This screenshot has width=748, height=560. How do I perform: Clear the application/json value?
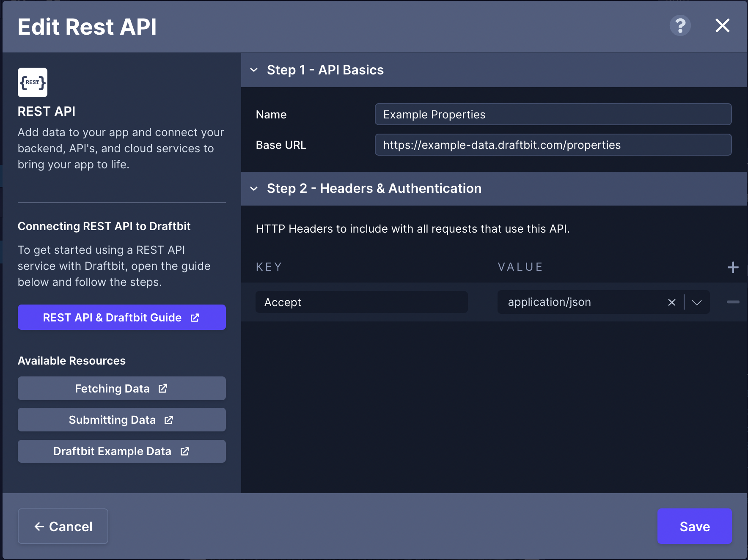point(671,302)
